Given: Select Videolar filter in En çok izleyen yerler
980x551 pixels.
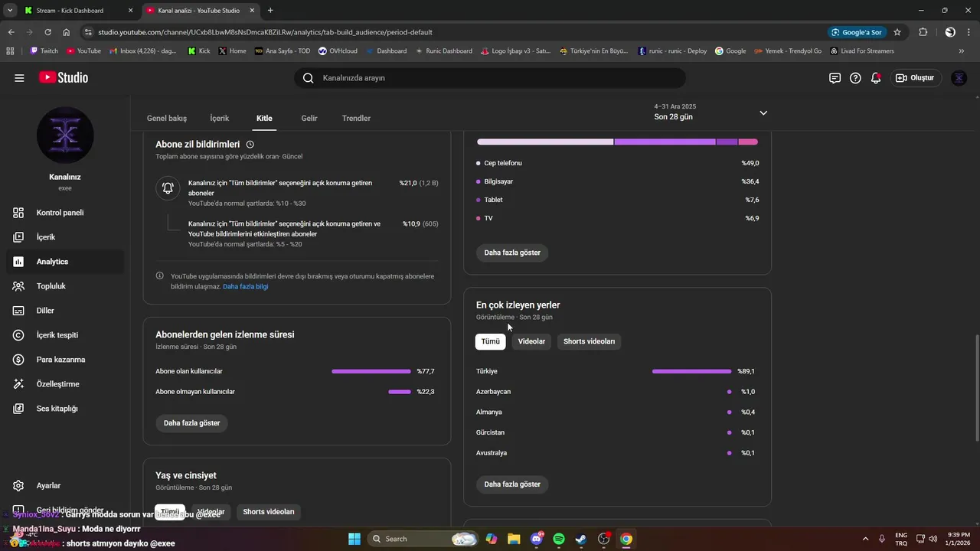Looking at the screenshot, I should pyautogui.click(x=531, y=341).
